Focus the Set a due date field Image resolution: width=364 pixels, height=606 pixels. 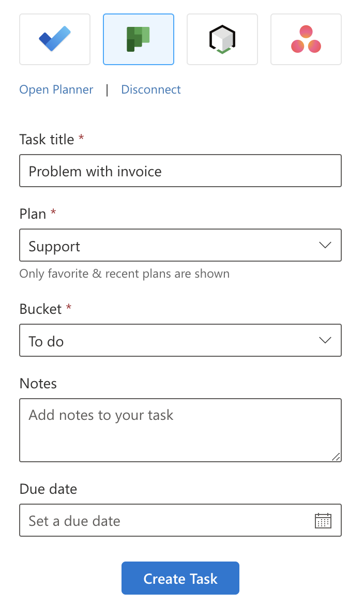point(165,520)
